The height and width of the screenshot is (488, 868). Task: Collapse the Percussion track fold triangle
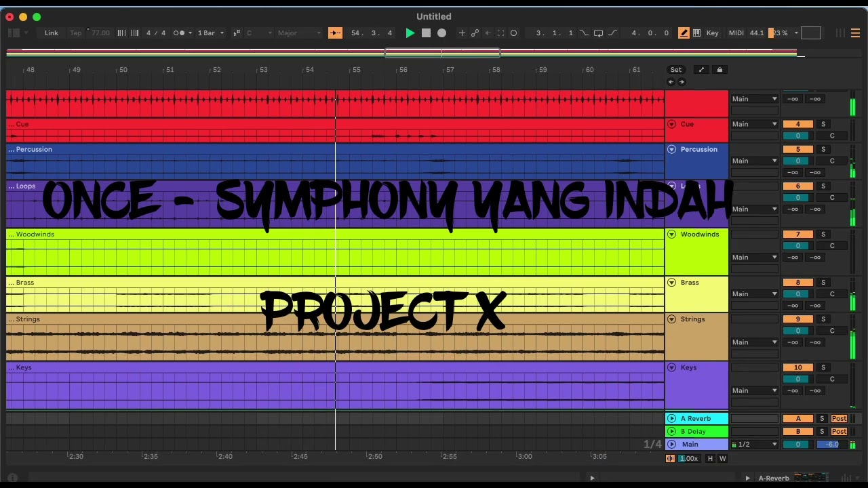672,149
